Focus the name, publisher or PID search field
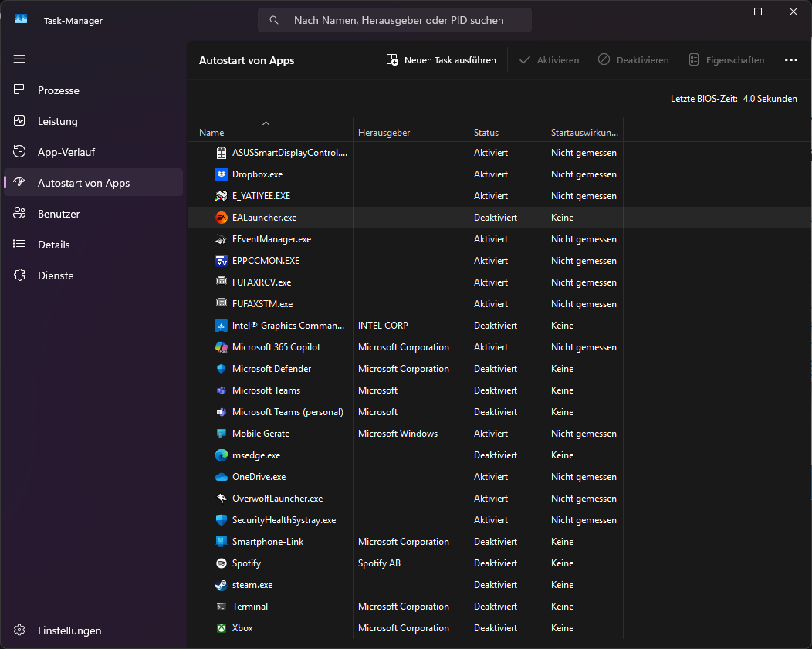This screenshot has width=812, height=649. tap(394, 20)
